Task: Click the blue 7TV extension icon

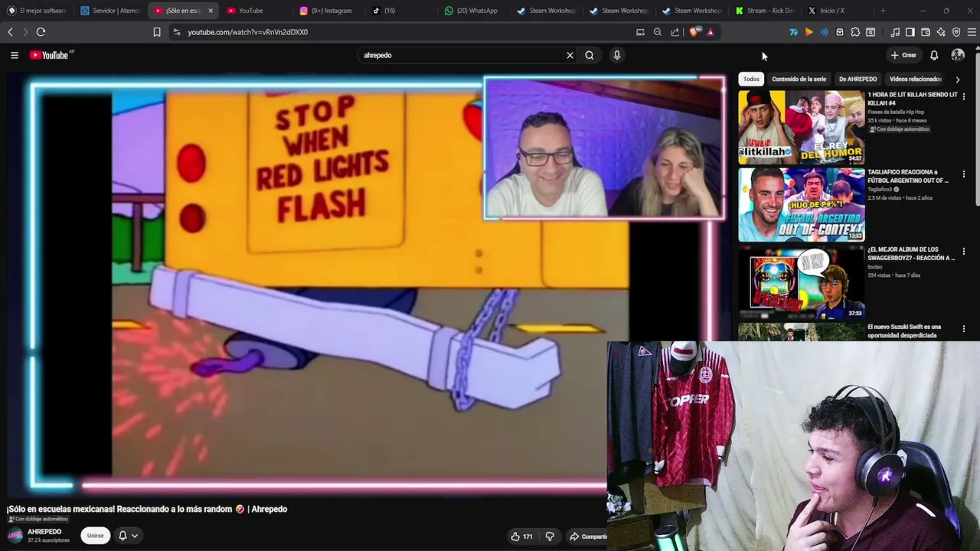Action: pos(793,32)
